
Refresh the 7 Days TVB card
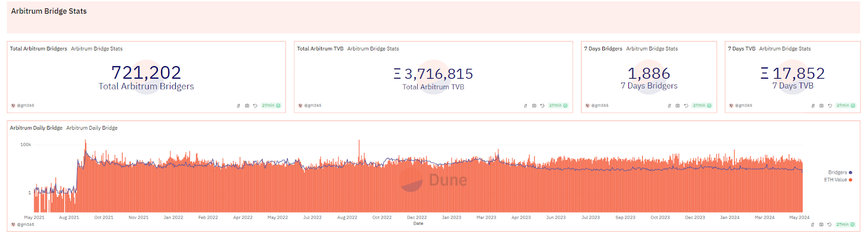tap(829, 106)
